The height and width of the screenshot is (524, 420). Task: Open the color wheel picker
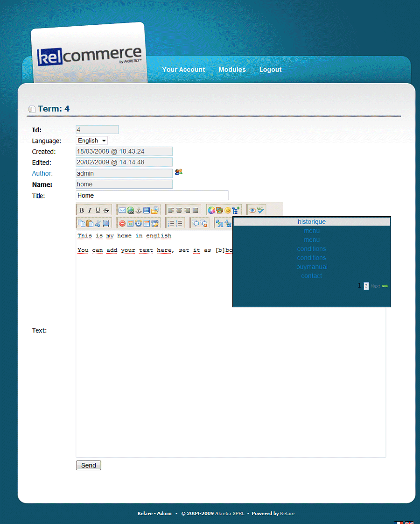(x=211, y=210)
